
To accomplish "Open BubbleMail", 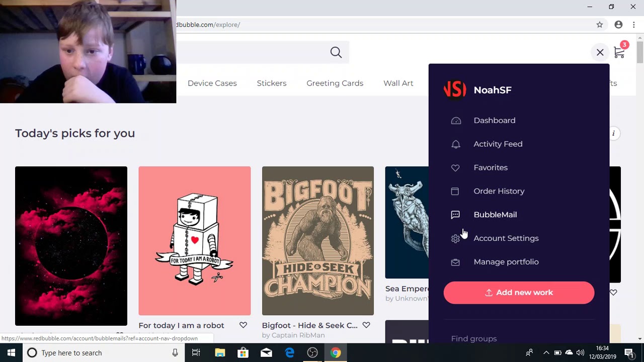I will click(495, 215).
